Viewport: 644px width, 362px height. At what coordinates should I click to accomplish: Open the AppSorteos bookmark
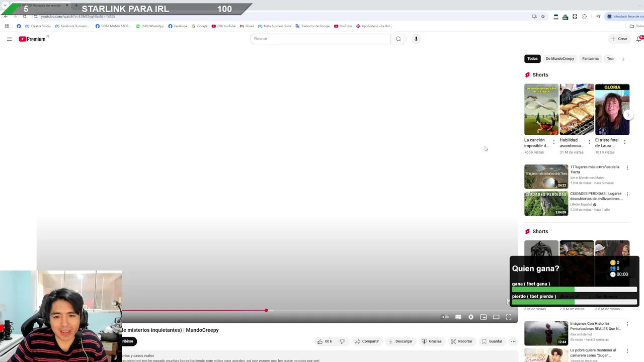coord(374,26)
